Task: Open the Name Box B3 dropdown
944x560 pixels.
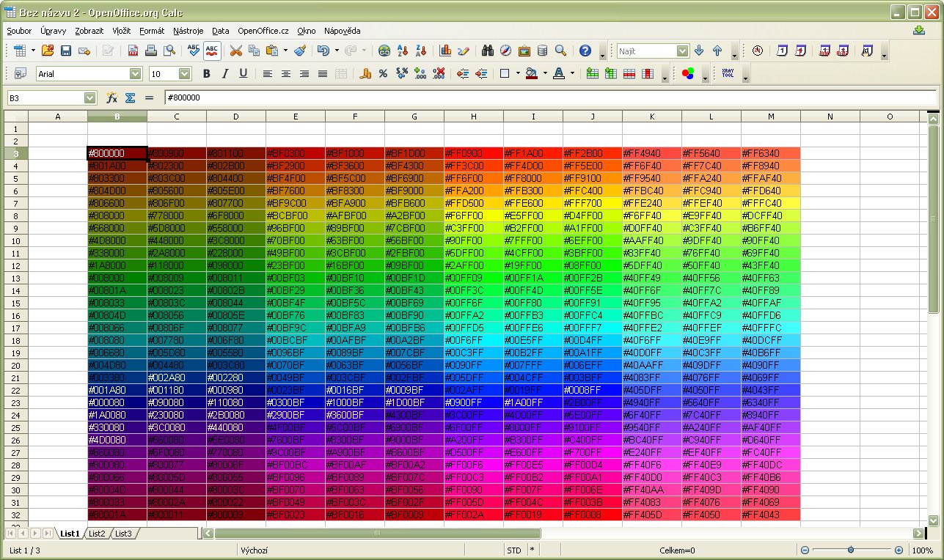Action: click(x=90, y=97)
